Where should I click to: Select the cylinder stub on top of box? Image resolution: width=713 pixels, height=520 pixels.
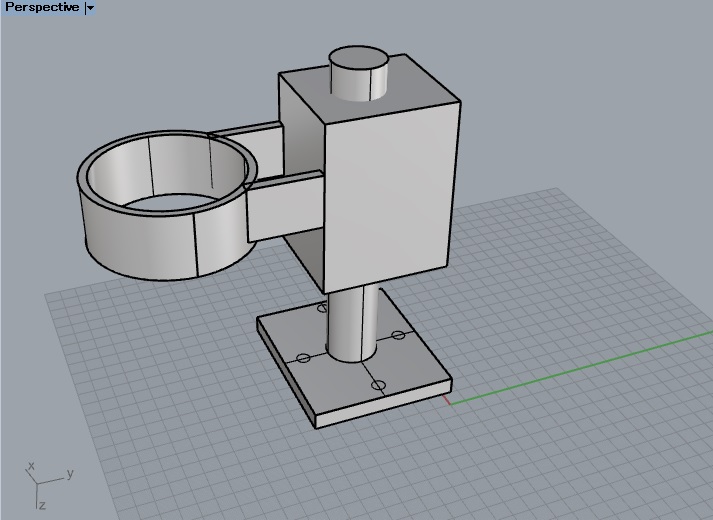(x=359, y=73)
